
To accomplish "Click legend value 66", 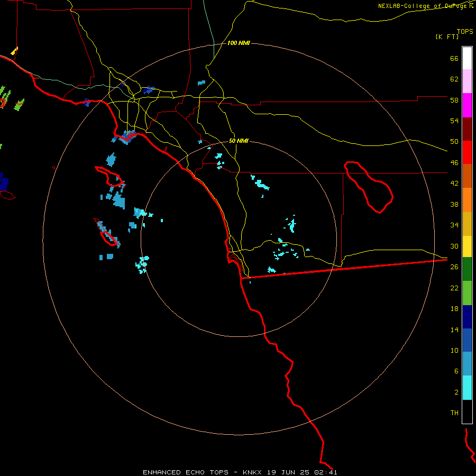I will tap(454, 59).
